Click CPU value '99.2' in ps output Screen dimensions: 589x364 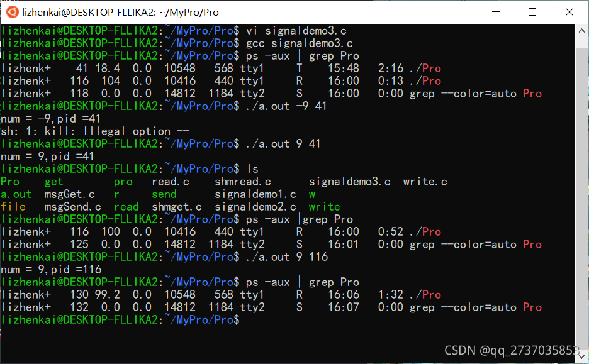pos(108,295)
